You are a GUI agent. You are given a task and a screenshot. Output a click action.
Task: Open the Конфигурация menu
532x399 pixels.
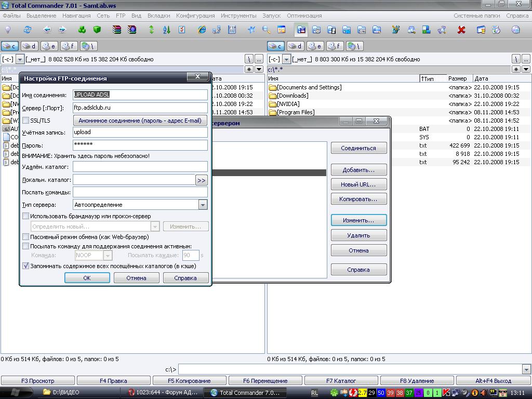point(195,16)
